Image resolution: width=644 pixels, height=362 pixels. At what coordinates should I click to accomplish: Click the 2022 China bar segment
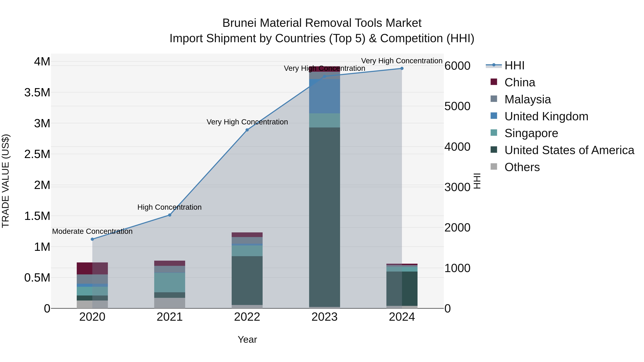pos(247,235)
